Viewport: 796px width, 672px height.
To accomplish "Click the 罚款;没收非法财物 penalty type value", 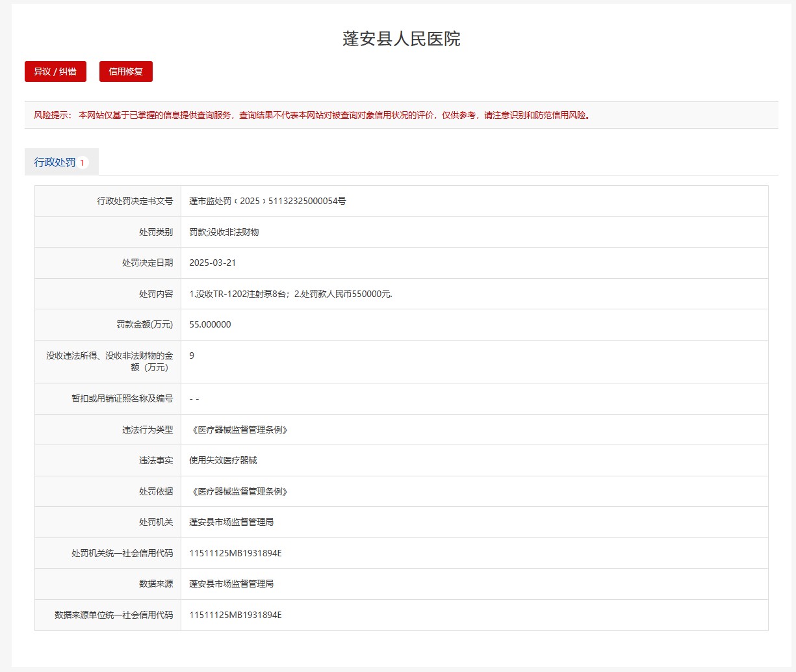I will click(224, 232).
